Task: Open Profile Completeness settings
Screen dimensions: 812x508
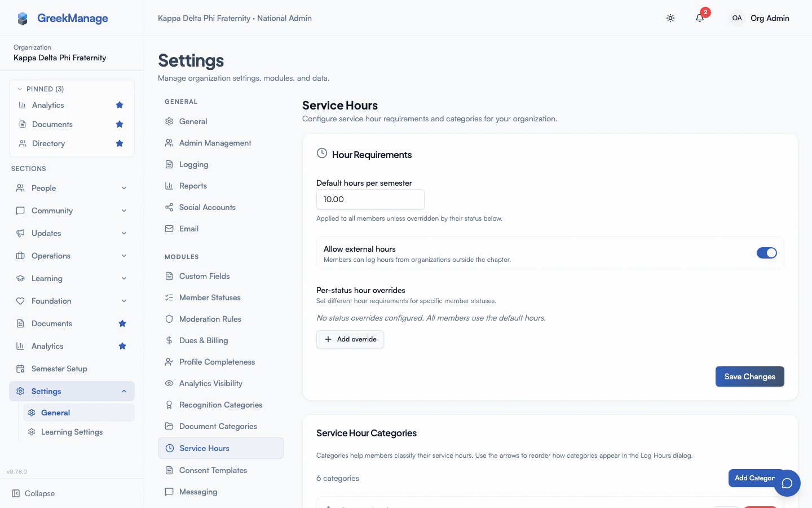Action: coord(221,362)
